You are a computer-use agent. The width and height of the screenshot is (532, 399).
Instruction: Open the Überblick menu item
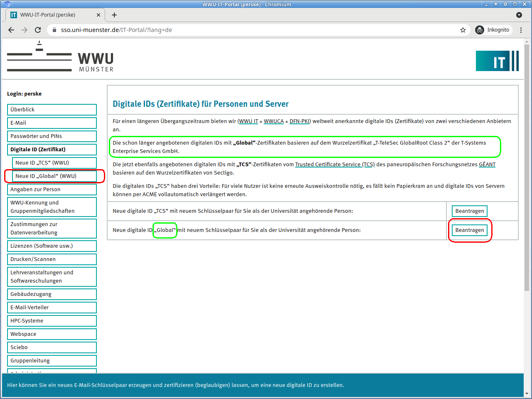click(x=52, y=110)
